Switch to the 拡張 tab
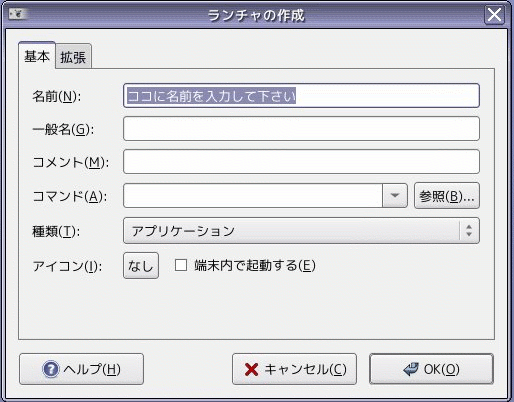This screenshot has width=514, height=402. click(x=73, y=57)
